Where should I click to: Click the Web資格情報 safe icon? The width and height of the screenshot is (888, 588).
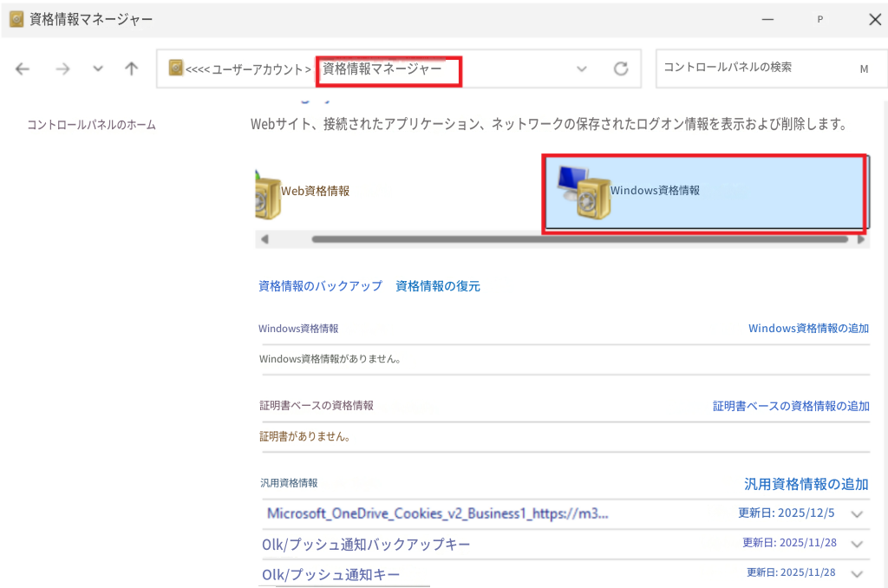tap(269, 197)
